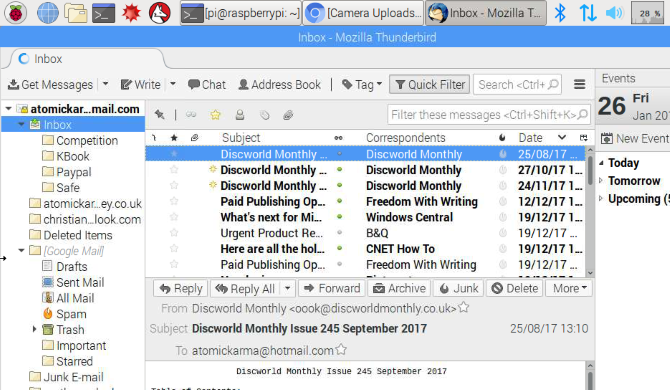The width and height of the screenshot is (670, 390).
Task: Pin the quick filter with pushpin icon
Action: click(x=159, y=114)
